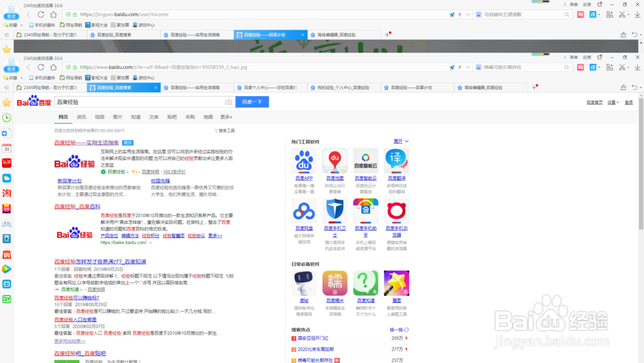
Task: Open the 百度手机浏览器 app icon
Action: (x=396, y=210)
